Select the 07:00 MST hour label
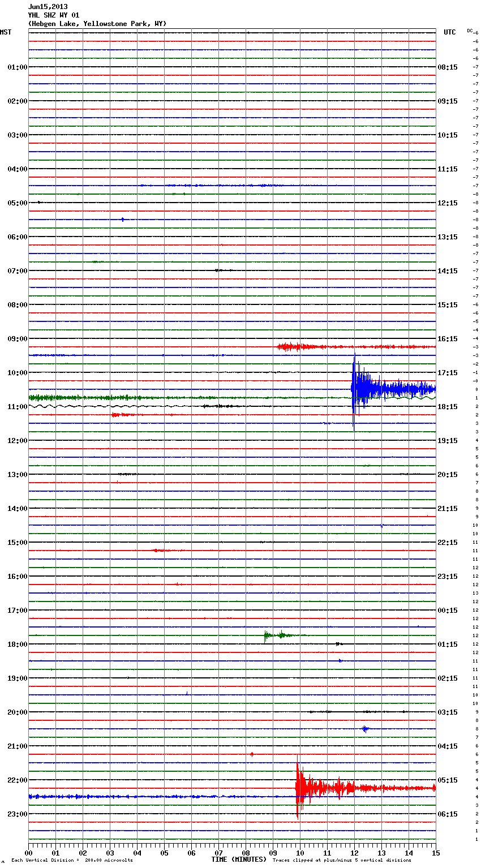 pyautogui.click(x=18, y=271)
